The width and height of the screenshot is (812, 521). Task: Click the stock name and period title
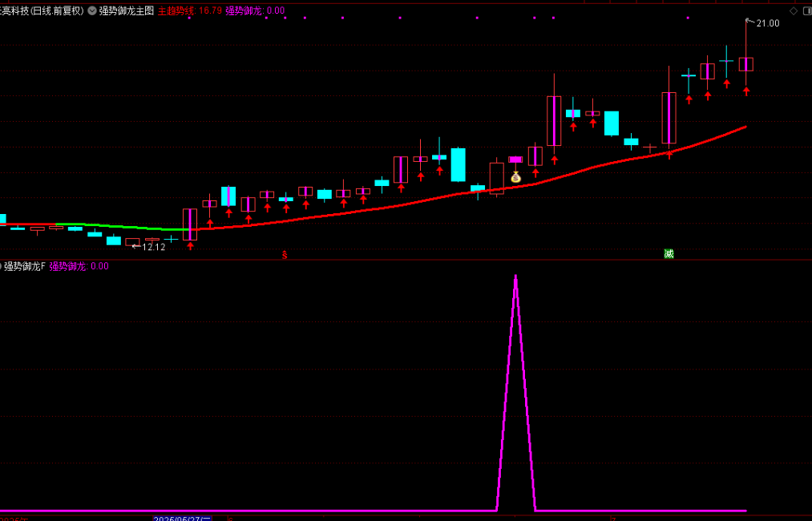42,11
